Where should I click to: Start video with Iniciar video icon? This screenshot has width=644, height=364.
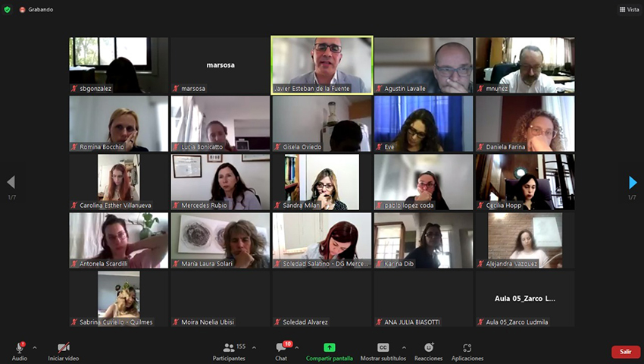pos(63,347)
